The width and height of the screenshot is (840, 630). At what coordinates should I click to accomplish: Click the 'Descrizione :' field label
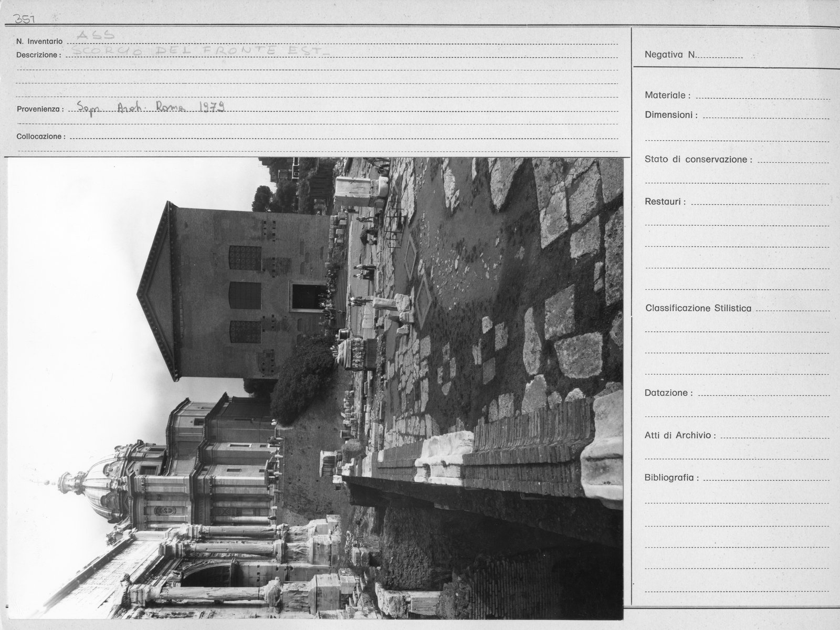point(38,55)
